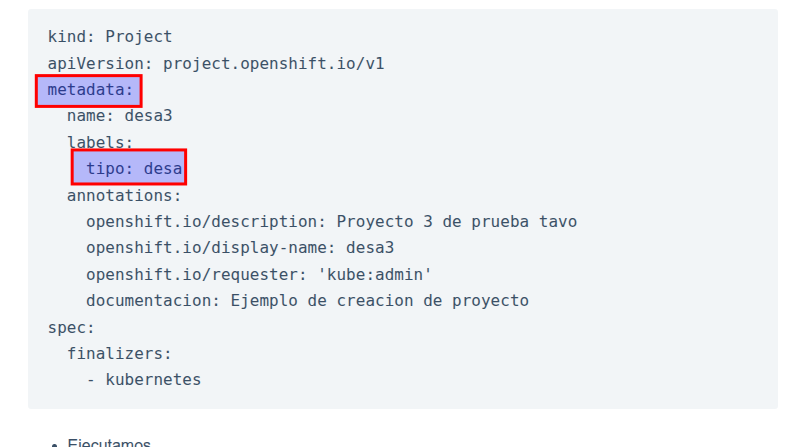Click the name: desa3 line
Screen dimensions: 807x447
pos(126,116)
